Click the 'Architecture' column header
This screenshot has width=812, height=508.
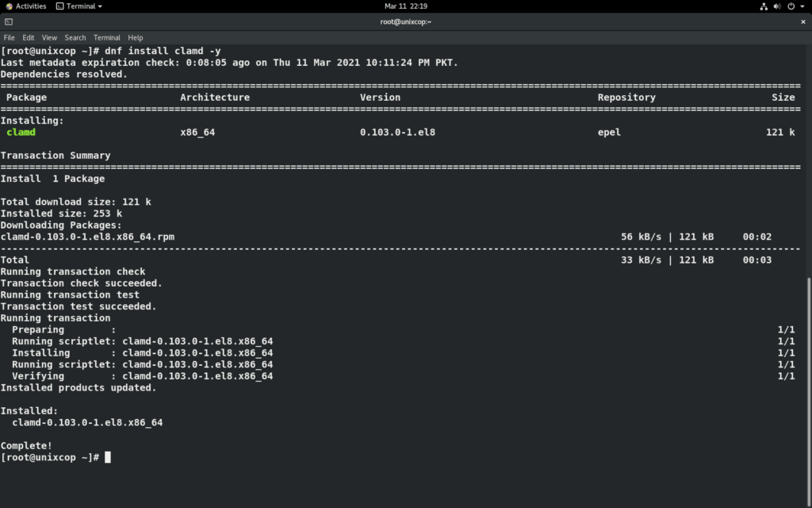tap(215, 98)
